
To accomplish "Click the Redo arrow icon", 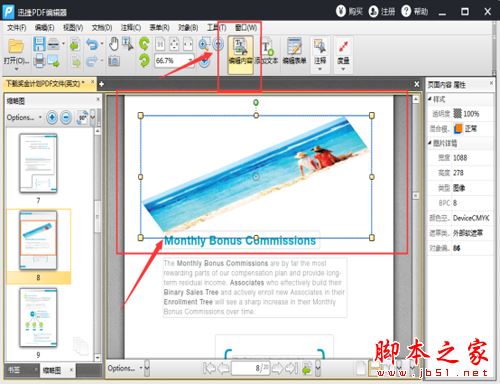I will click(92, 61).
